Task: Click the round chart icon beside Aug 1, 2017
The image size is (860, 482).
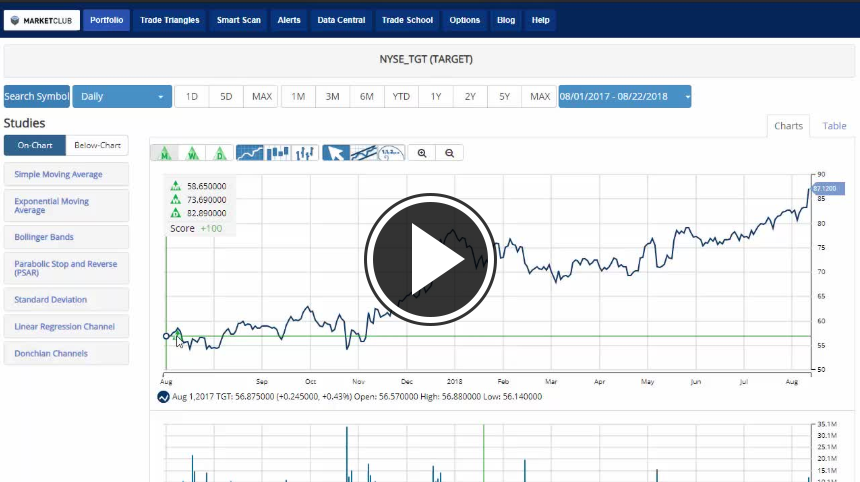Action: pyautogui.click(x=163, y=396)
